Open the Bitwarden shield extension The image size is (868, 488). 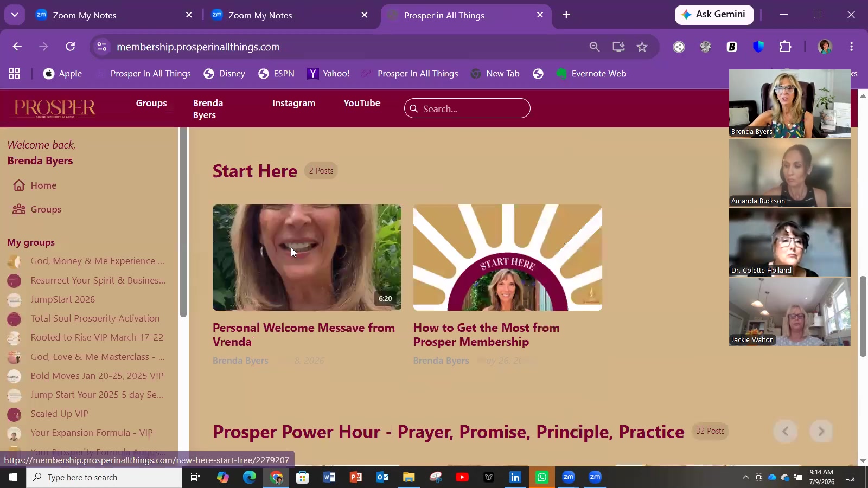point(758,47)
